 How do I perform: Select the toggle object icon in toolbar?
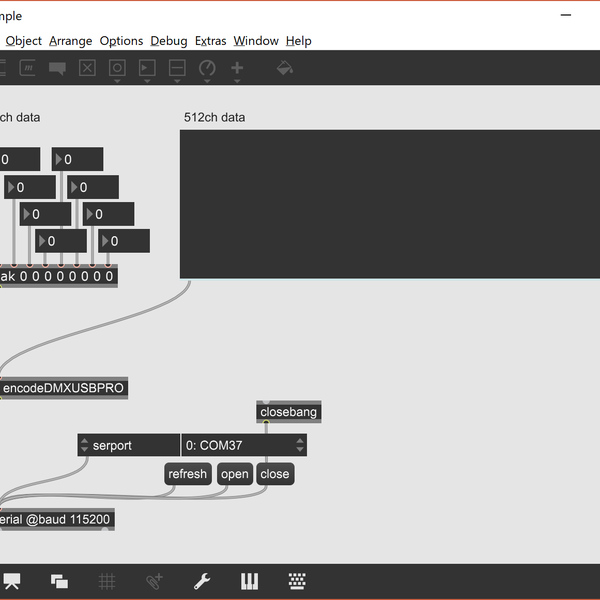pos(87,68)
